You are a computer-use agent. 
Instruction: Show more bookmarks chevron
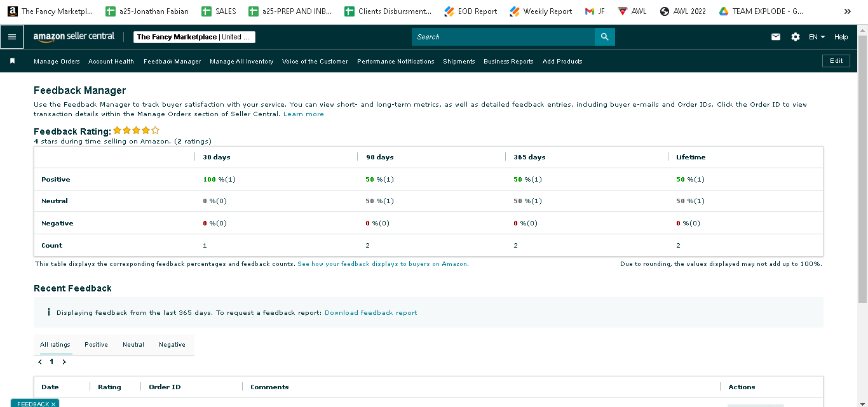click(x=848, y=11)
